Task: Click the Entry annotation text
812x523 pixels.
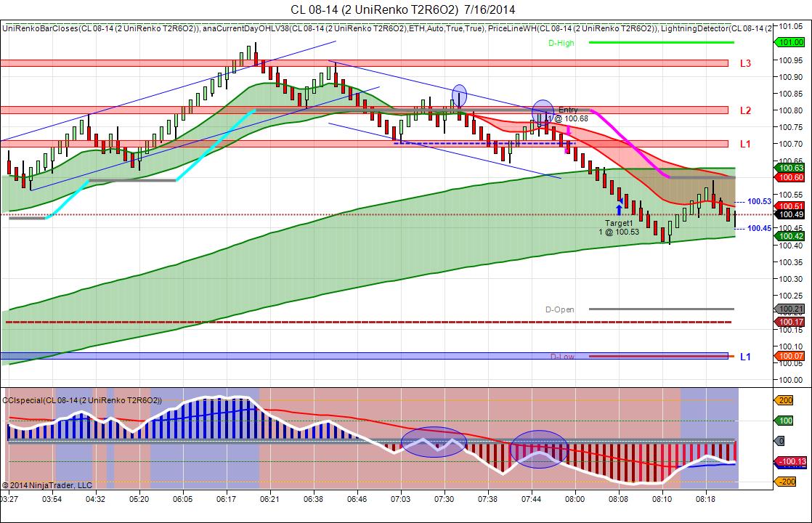Action: pos(568,110)
